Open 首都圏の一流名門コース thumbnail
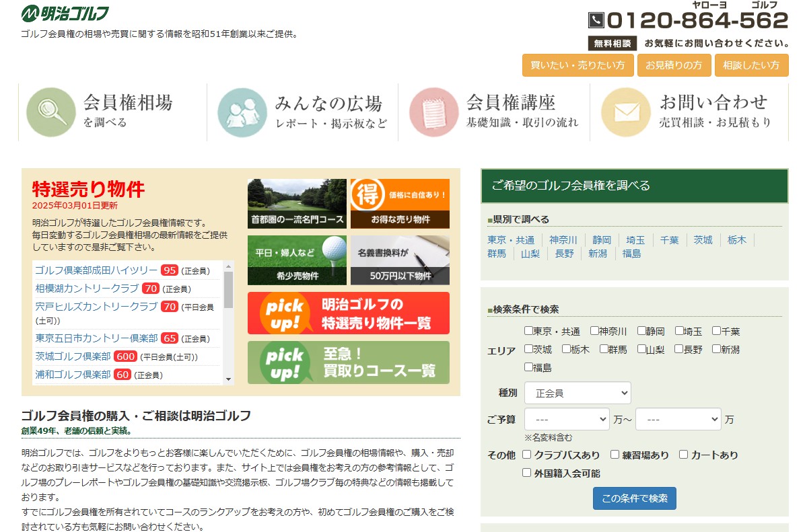The height and width of the screenshot is (532, 805). pyautogui.click(x=297, y=204)
